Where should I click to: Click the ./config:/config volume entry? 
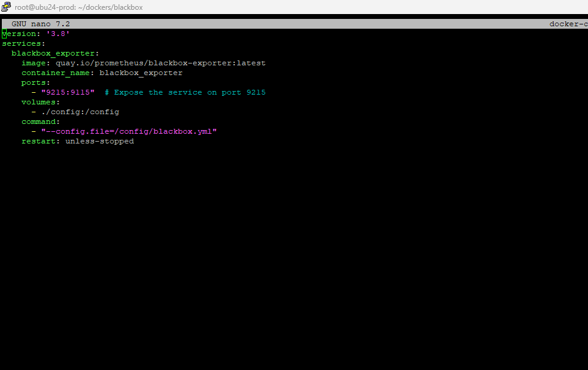click(80, 112)
